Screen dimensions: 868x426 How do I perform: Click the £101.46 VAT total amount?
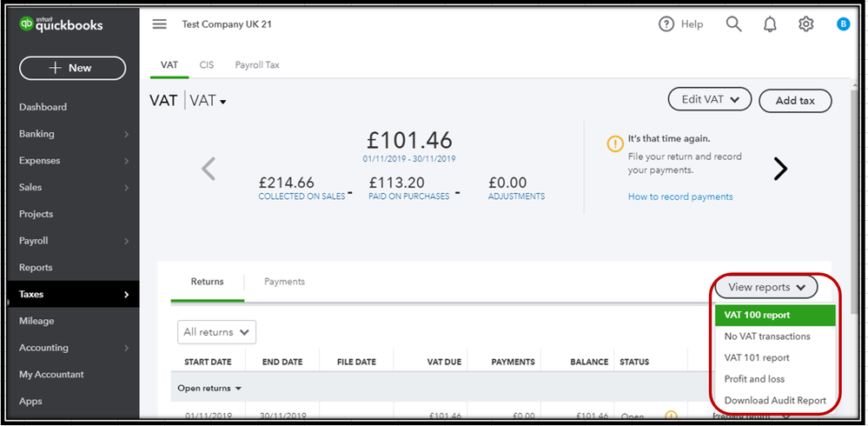(409, 140)
